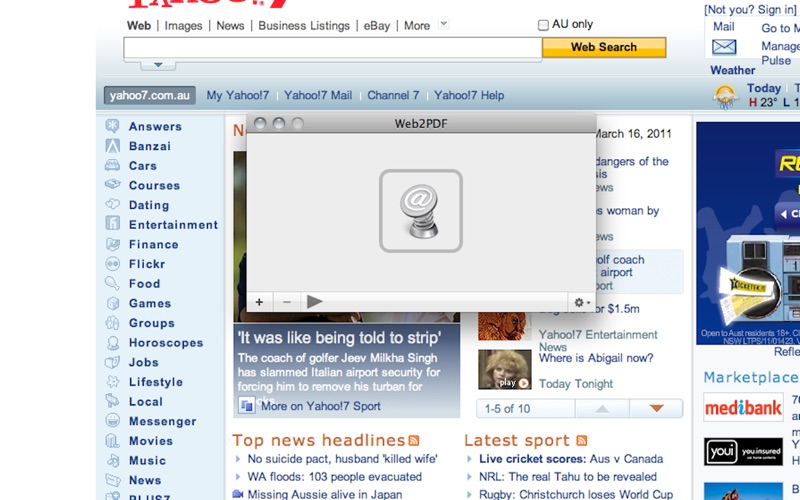Click the Movies sidebar icon
Viewport: 800px width, 500px height.
pyautogui.click(x=112, y=440)
